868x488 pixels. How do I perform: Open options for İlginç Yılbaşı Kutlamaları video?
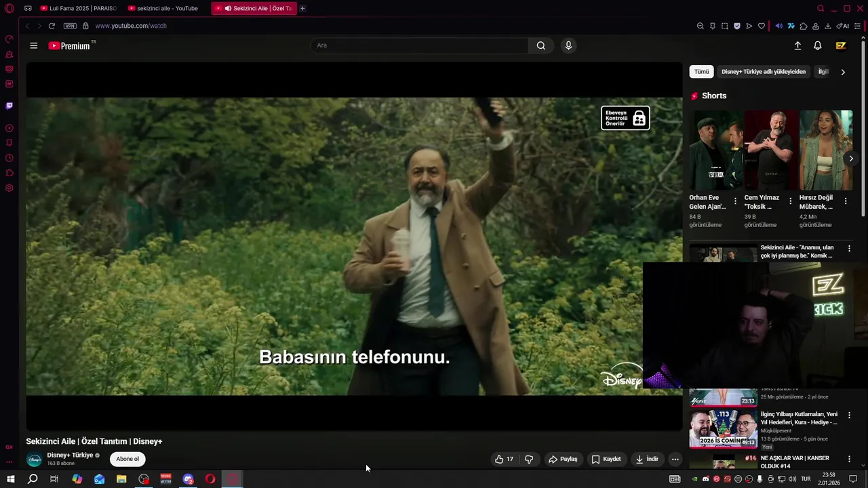(x=849, y=415)
